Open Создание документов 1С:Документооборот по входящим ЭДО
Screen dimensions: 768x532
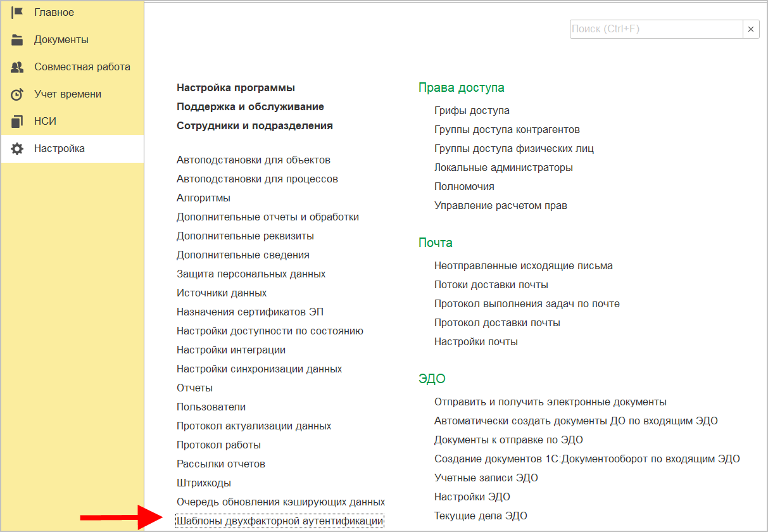point(587,459)
